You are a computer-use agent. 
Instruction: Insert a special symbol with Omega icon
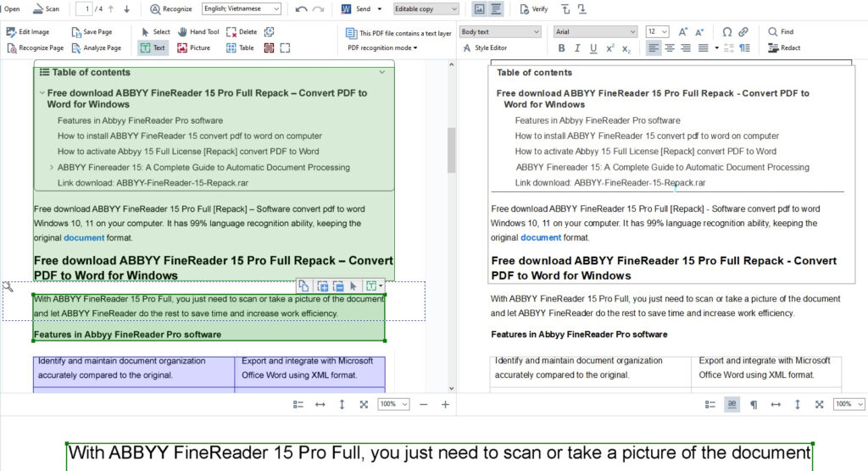[x=726, y=32]
